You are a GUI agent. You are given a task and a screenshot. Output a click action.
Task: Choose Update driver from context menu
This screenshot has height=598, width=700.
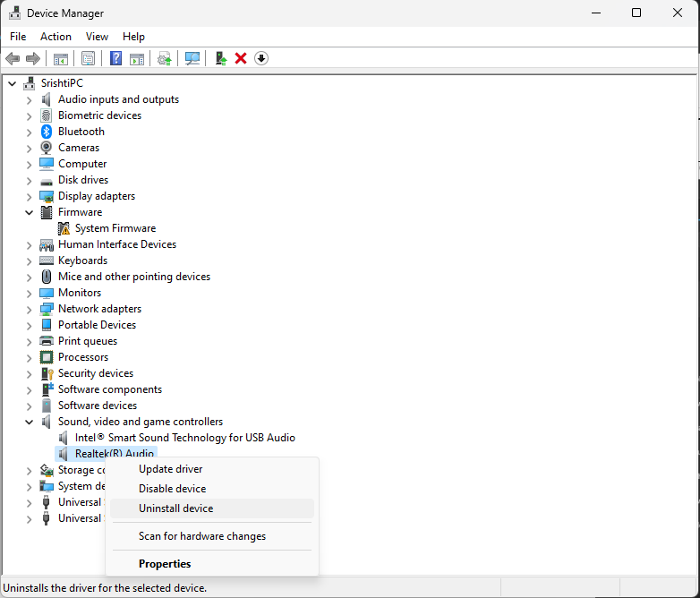(212, 469)
